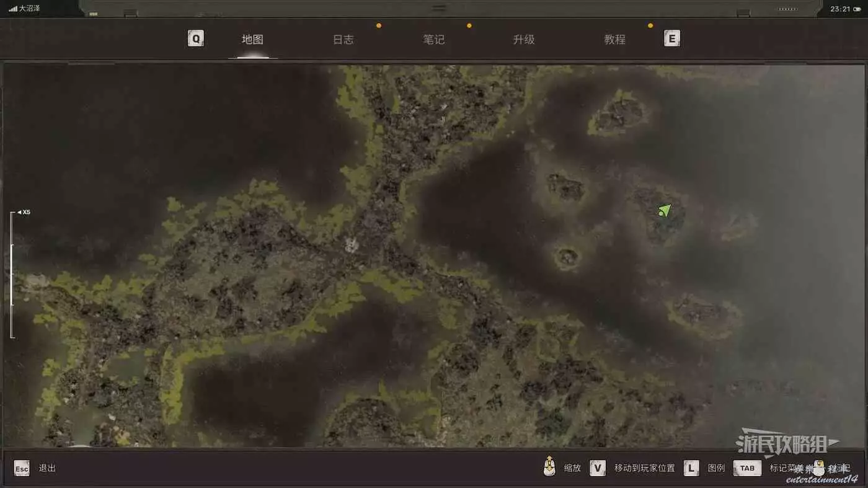Click the mouse scroll zoom icon

(x=549, y=466)
